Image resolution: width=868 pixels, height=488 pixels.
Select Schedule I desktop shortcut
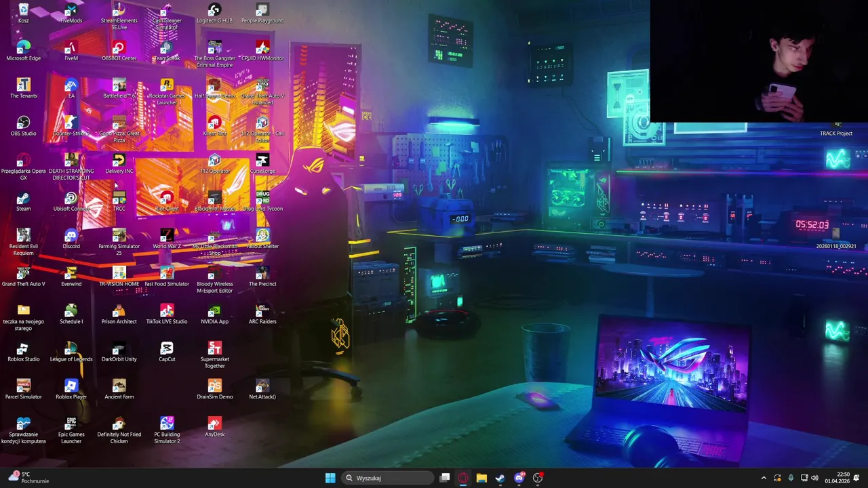point(71,314)
